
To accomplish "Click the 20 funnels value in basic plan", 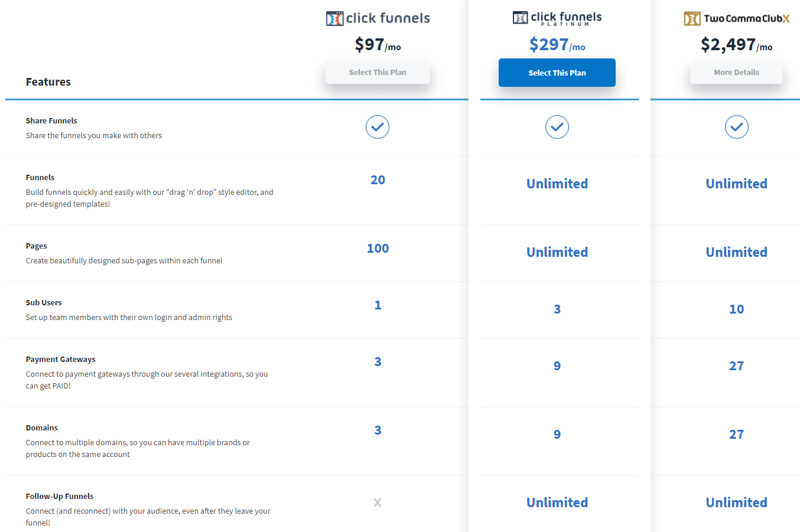I will 378,180.
